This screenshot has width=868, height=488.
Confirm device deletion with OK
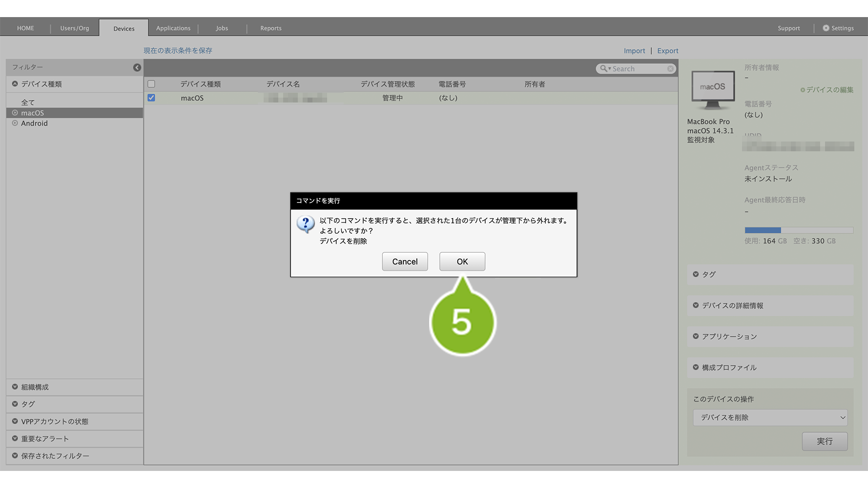[x=462, y=262]
